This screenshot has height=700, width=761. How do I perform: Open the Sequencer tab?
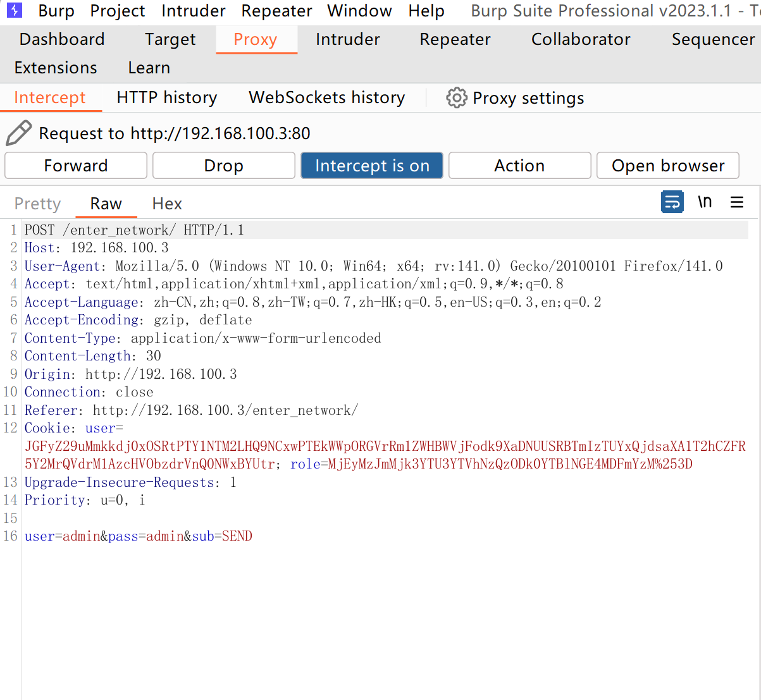(x=713, y=39)
